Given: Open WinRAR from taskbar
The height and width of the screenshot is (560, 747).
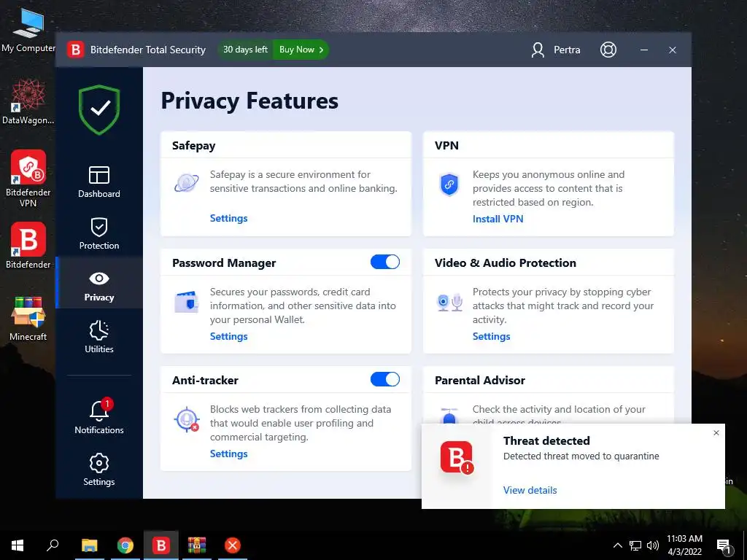Looking at the screenshot, I should pyautogui.click(x=197, y=545).
